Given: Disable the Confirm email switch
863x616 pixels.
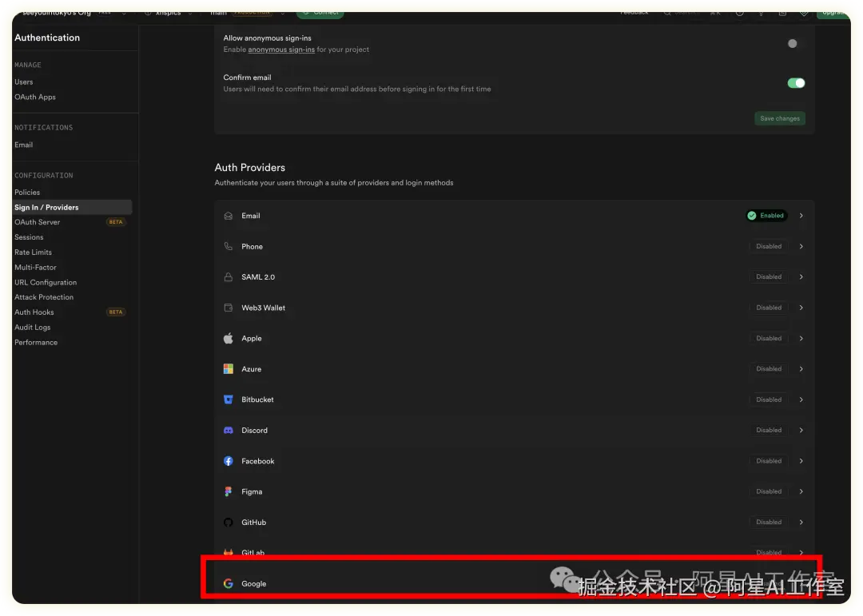Looking at the screenshot, I should pyautogui.click(x=796, y=83).
